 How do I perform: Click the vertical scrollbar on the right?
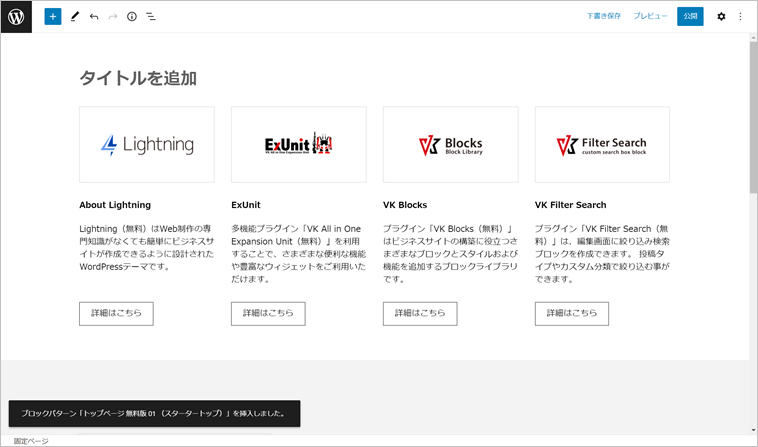coord(752,150)
